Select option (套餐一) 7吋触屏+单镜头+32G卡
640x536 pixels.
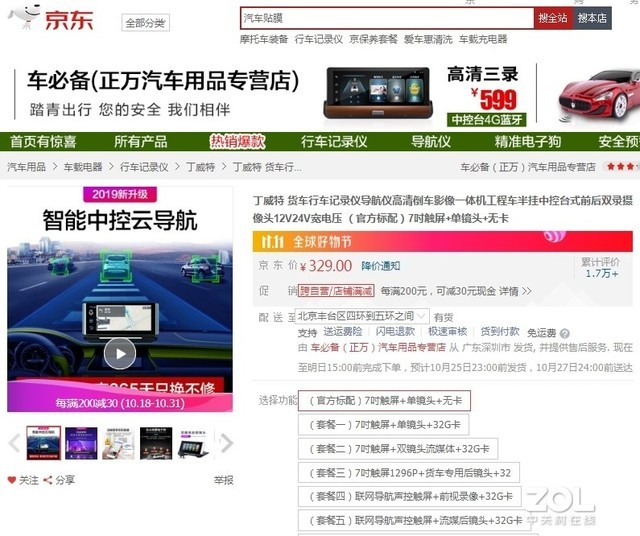pyautogui.click(x=383, y=425)
